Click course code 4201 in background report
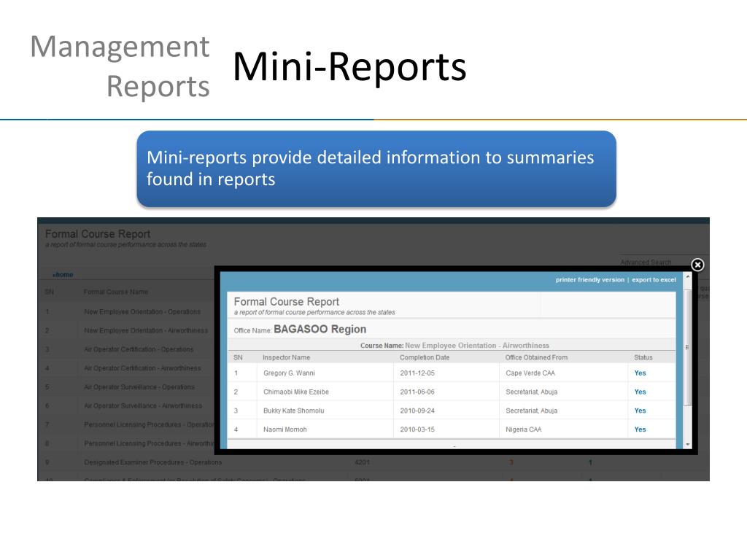The image size is (747, 560). pyautogui.click(x=362, y=462)
